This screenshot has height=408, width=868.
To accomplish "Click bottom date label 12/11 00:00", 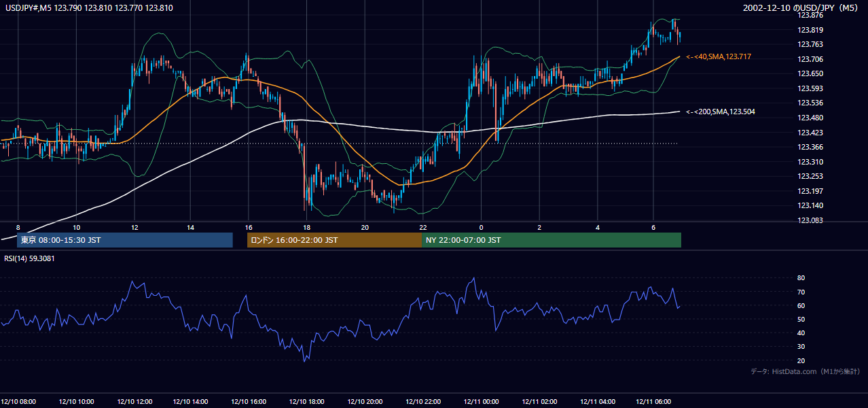I will [x=481, y=402].
